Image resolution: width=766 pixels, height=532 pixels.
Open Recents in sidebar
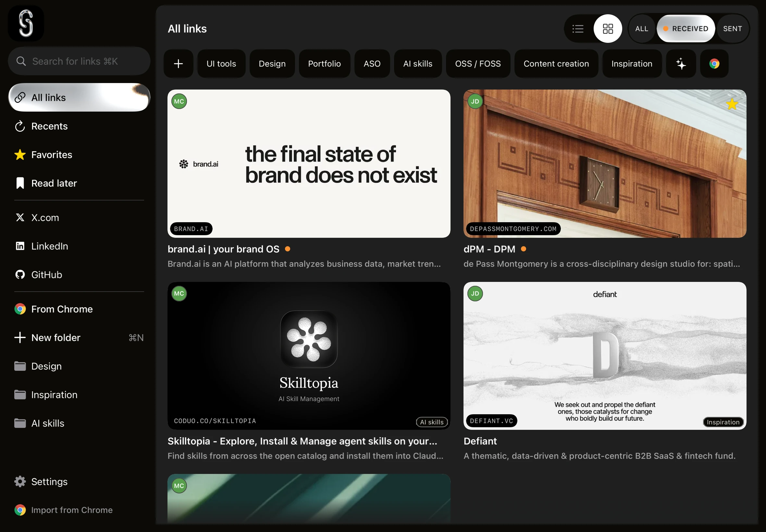79,126
